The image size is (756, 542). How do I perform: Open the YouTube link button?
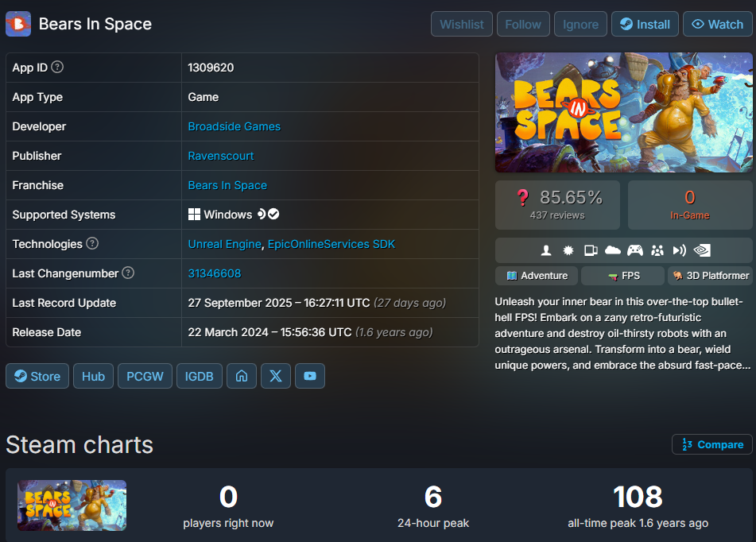click(x=310, y=376)
